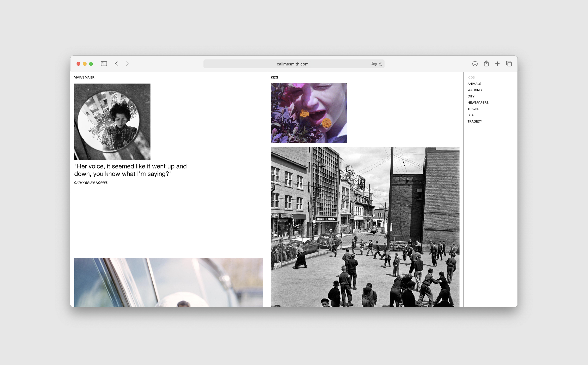Click the black-and-white schoolyard street photo
The image size is (588, 365).
(x=365, y=227)
